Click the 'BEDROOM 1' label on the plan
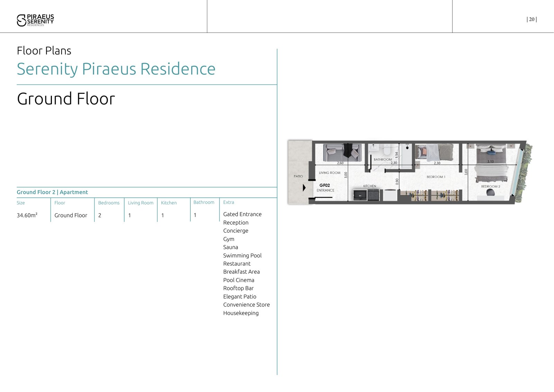The height and width of the screenshot is (392, 554). [x=436, y=177]
